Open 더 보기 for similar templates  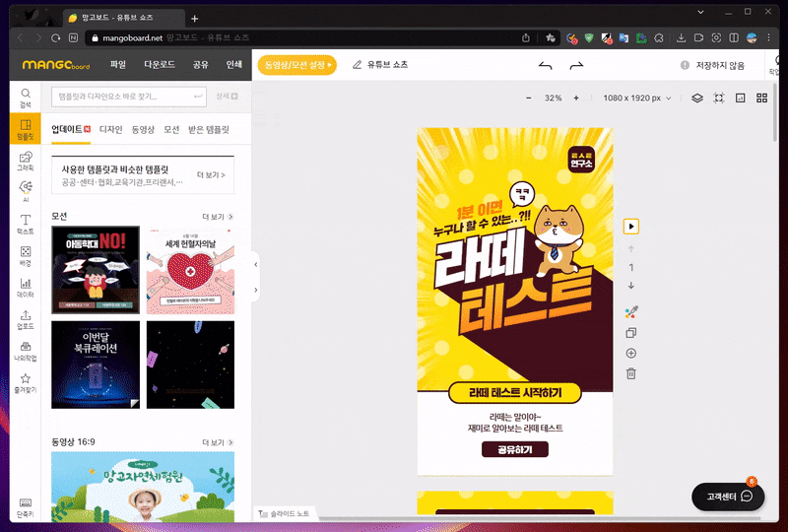click(x=211, y=175)
